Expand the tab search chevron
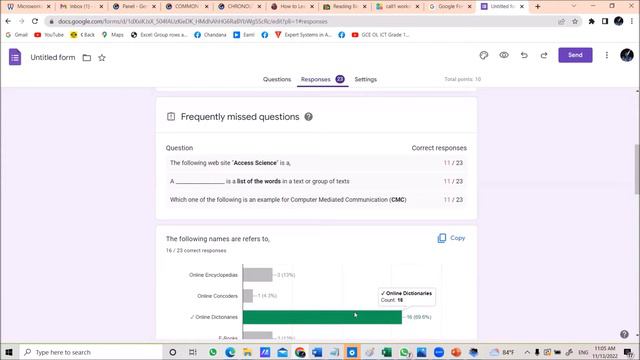 (574, 6)
